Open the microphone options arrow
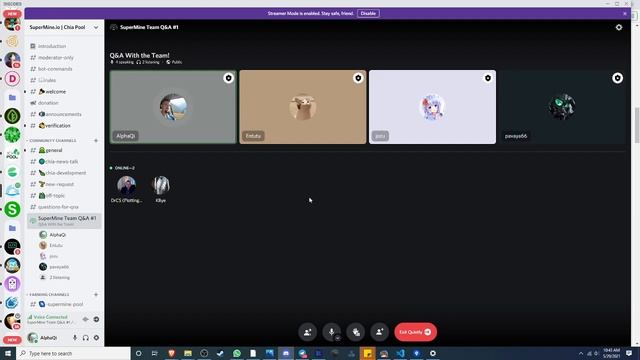640x360 pixels. click(x=338, y=338)
